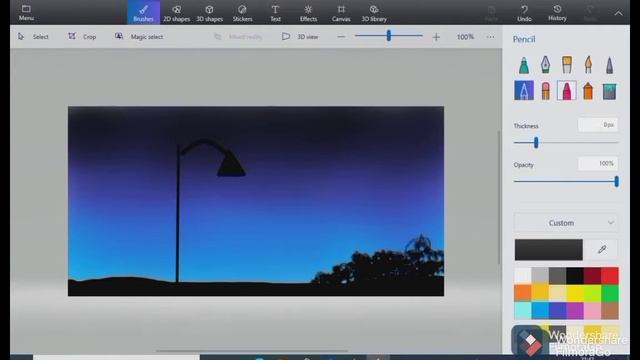
Task: Open the Canvas tab
Action: pos(341,13)
